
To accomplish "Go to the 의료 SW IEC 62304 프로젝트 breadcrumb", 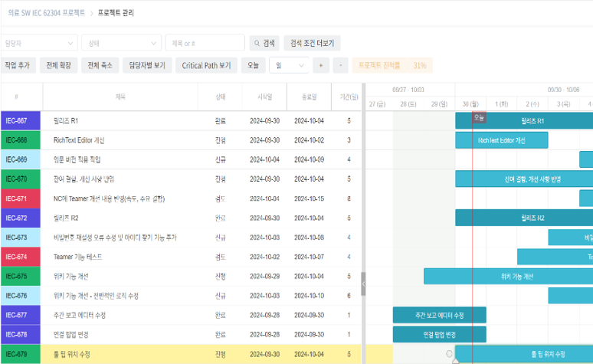I will (x=46, y=13).
